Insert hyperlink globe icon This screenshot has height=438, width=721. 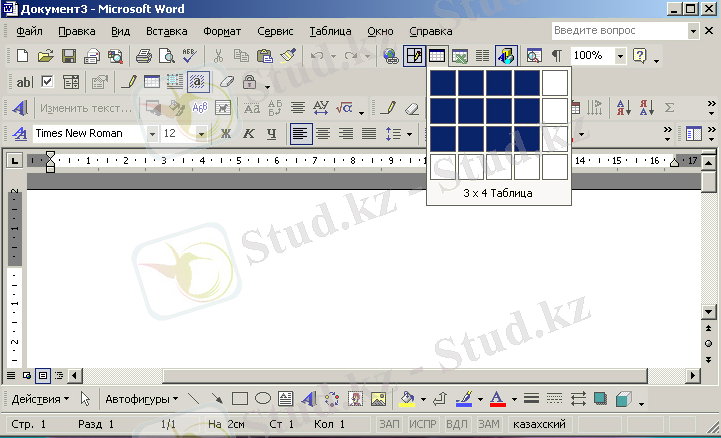(391, 56)
